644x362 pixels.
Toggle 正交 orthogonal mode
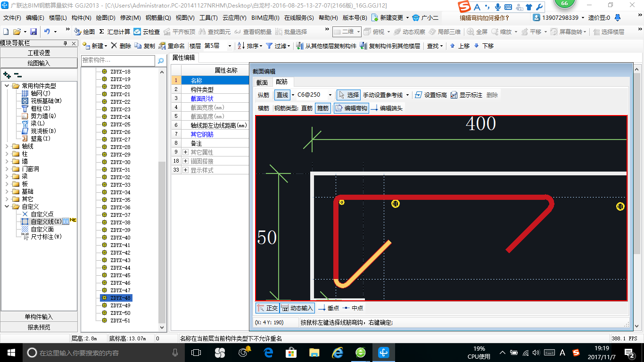(267, 308)
